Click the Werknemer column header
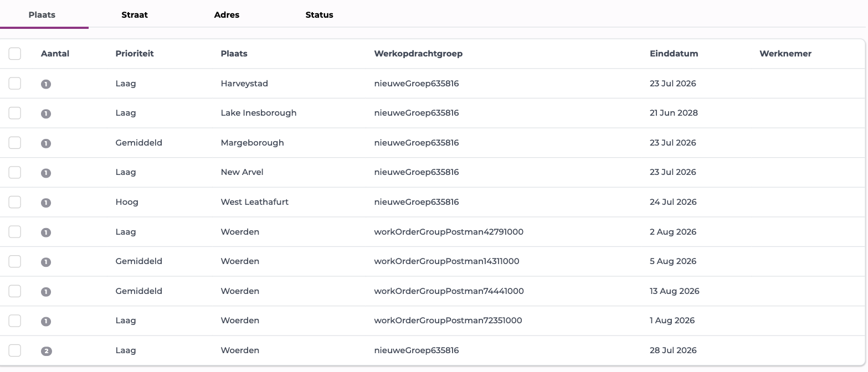868x372 pixels. 785,54
